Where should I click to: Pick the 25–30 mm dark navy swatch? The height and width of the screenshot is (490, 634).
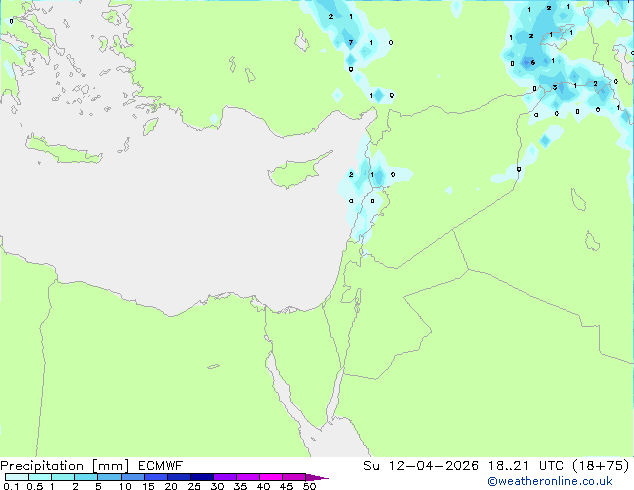click(202, 477)
